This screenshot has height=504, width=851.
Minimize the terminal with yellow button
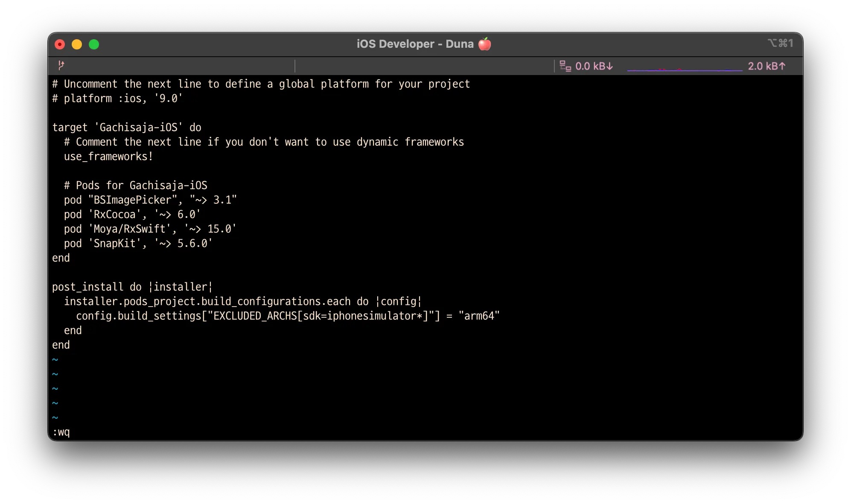coord(77,44)
